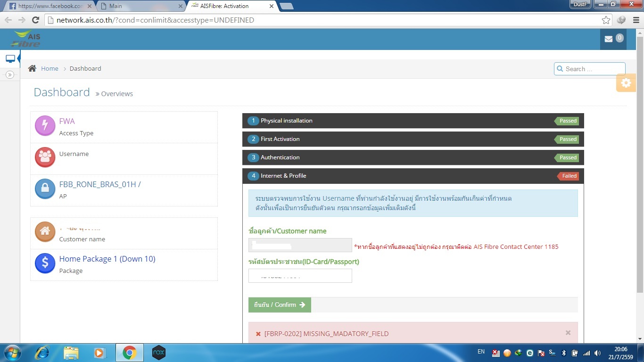Click the orange home Customer name icon

pyautogui.click(x=45, y=231)
